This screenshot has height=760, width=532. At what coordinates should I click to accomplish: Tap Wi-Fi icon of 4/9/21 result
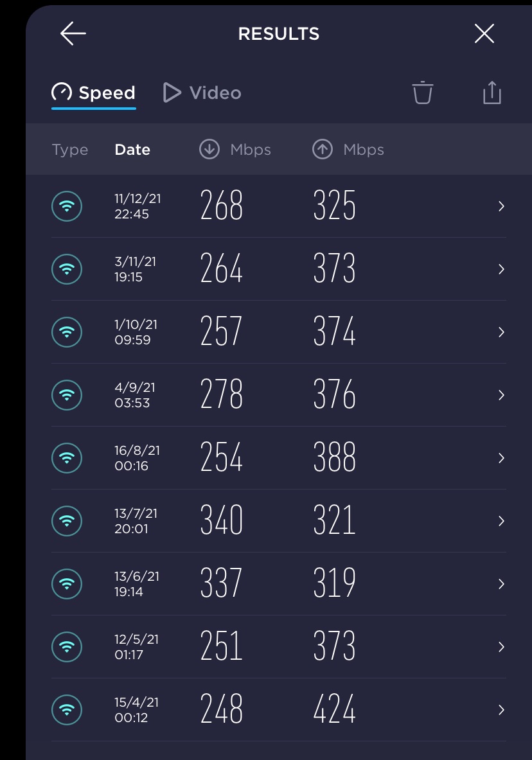click(67, 395)
